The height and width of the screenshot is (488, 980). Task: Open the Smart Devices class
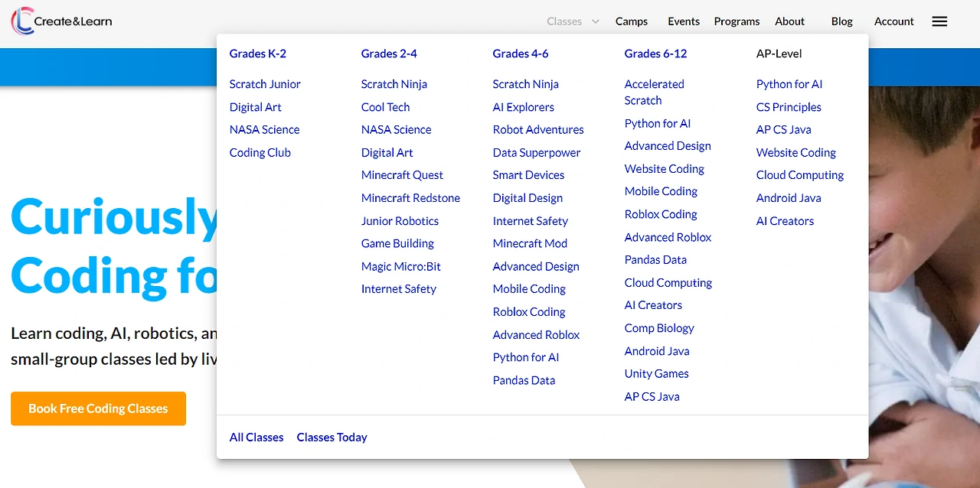[x=528, y=175]
